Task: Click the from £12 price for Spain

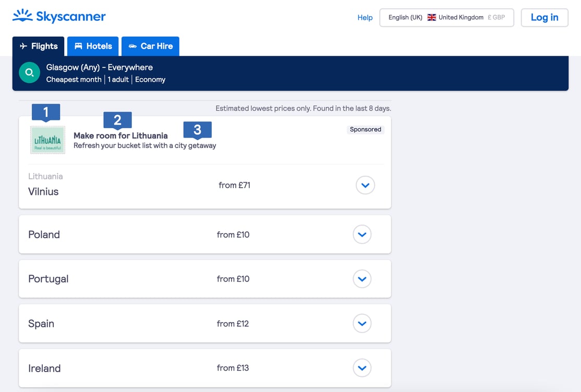Action: (233, 324)
